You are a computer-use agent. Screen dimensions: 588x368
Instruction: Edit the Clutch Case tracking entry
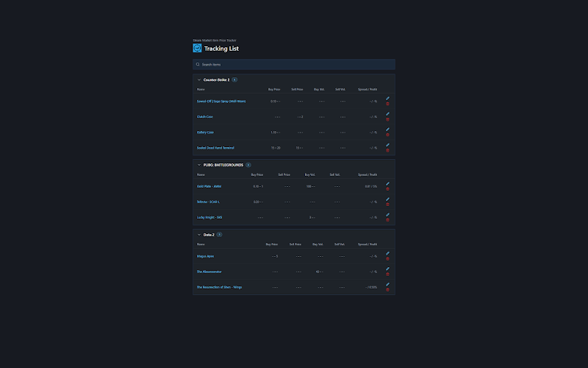[387, 114]
